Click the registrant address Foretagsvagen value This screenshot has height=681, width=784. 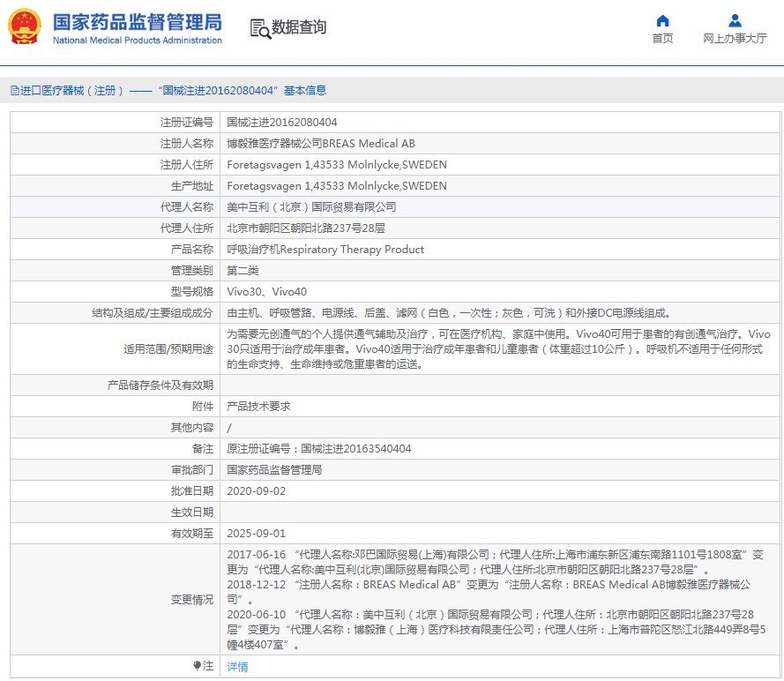click(x=337, y=165)
